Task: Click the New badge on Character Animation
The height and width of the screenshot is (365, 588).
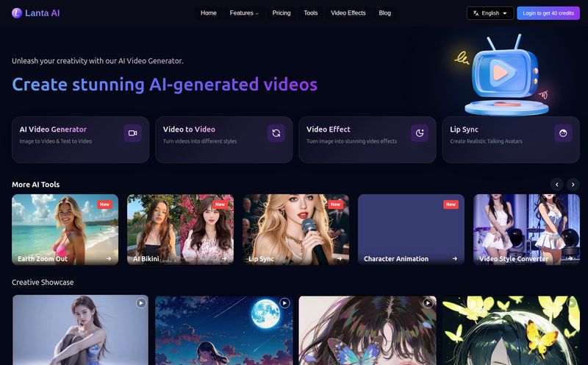Action: 451,205
